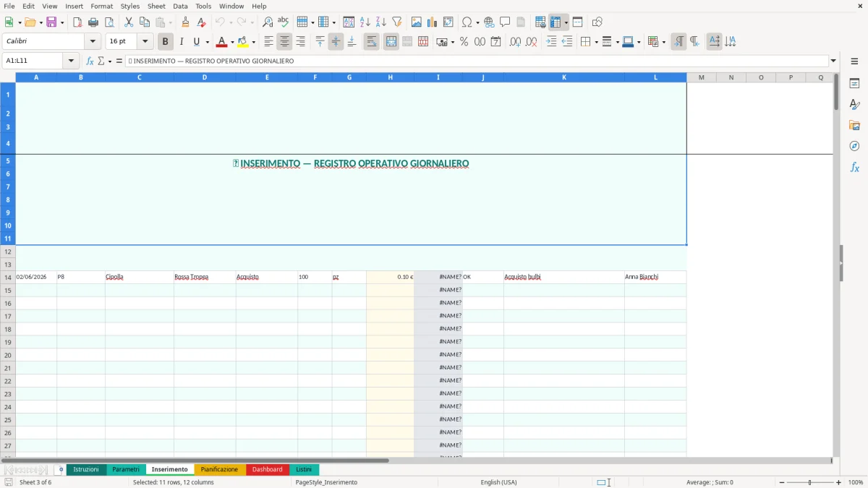Viewport: 868px width, 488px height.
Task: Click the Print icon
Action: click(93, 22)
